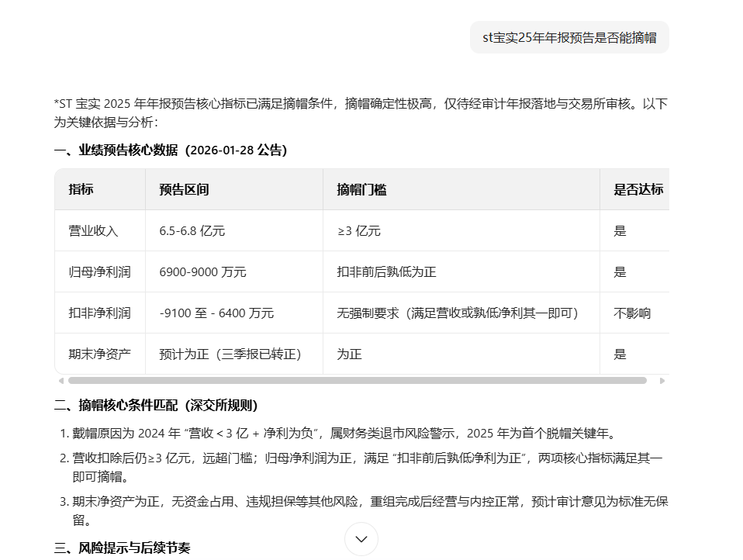Click the table scrollbar right arrow
This screenshot has height=560, width=743.
pyautogui.click(x=662, y=380)
